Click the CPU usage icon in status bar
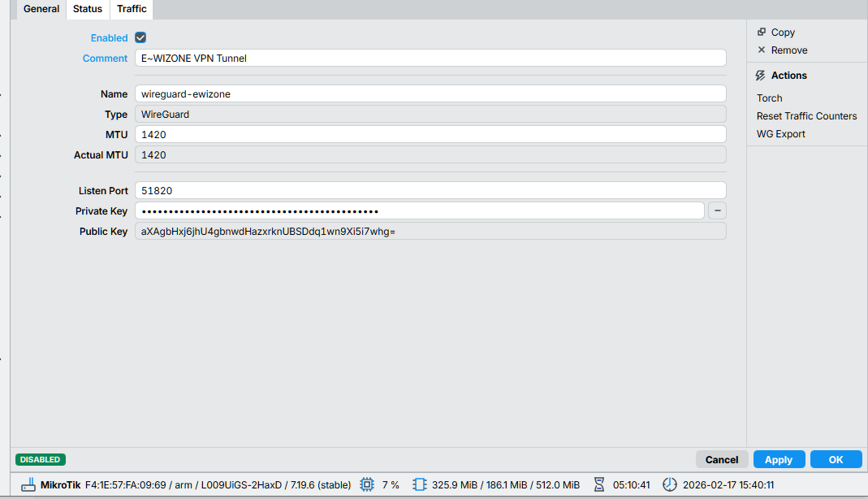This screenshot has height=499, width=868. coord(366,484)
